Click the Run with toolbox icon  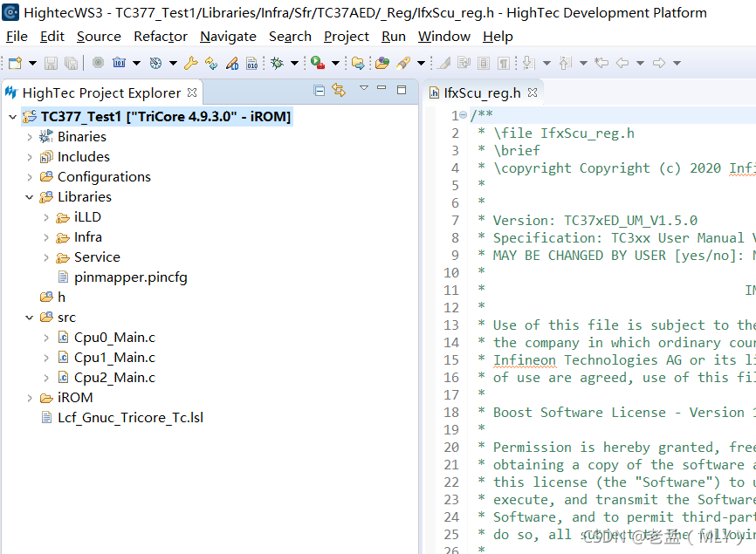point(318,63)
